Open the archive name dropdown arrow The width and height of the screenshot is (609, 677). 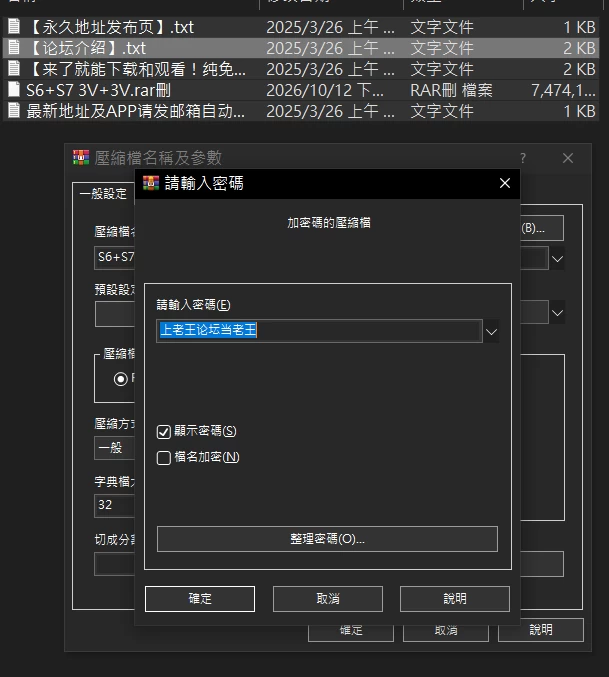pyautogui.click(x=557, y=259)
